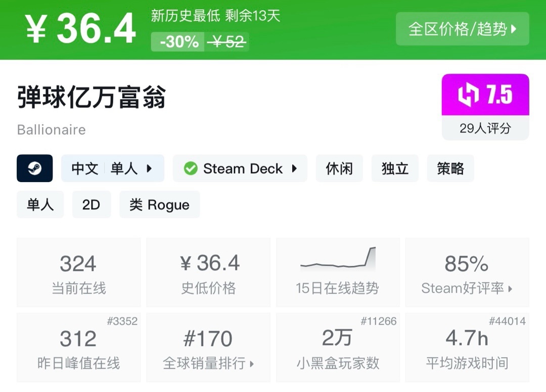
Task: Open the 平均游戏时间 4.7h stat card
Action: tap(467, 347)
